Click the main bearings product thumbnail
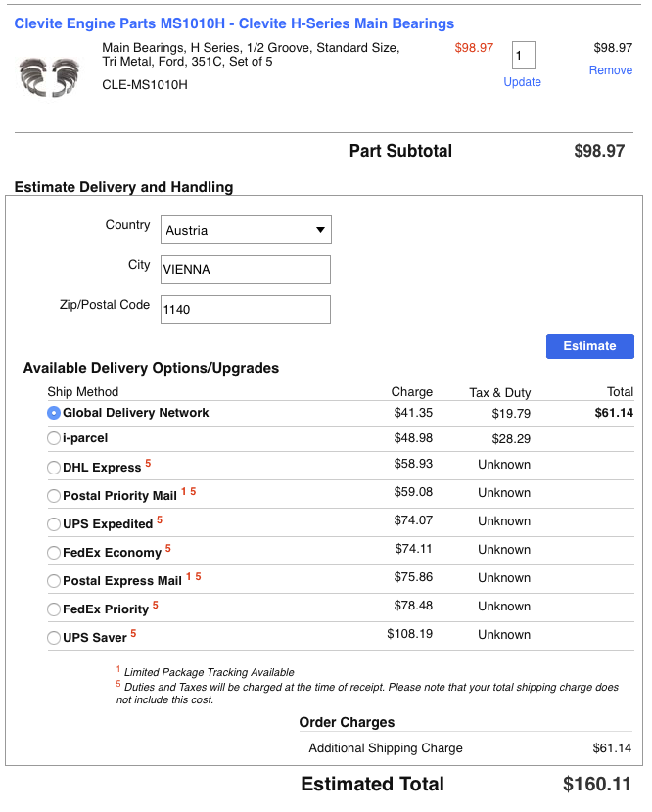 click(x=49, y=77)
